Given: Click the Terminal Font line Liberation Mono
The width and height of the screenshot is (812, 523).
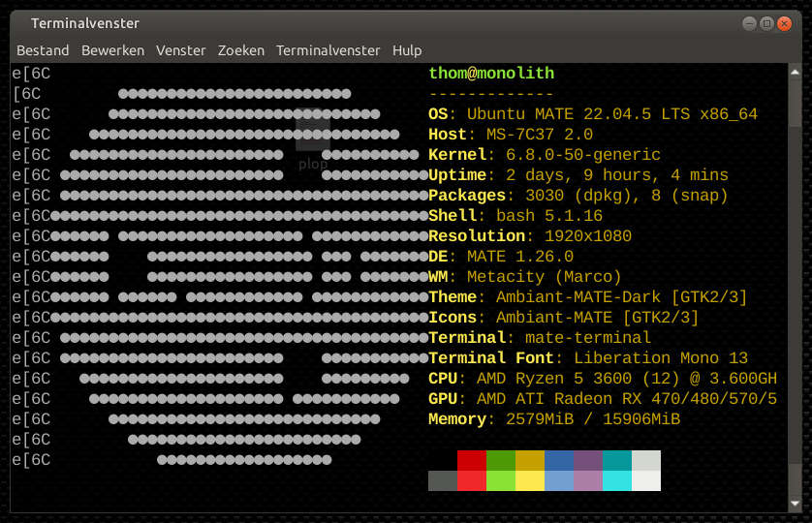Looking at the screenshot, I should [x=588, y=358].
